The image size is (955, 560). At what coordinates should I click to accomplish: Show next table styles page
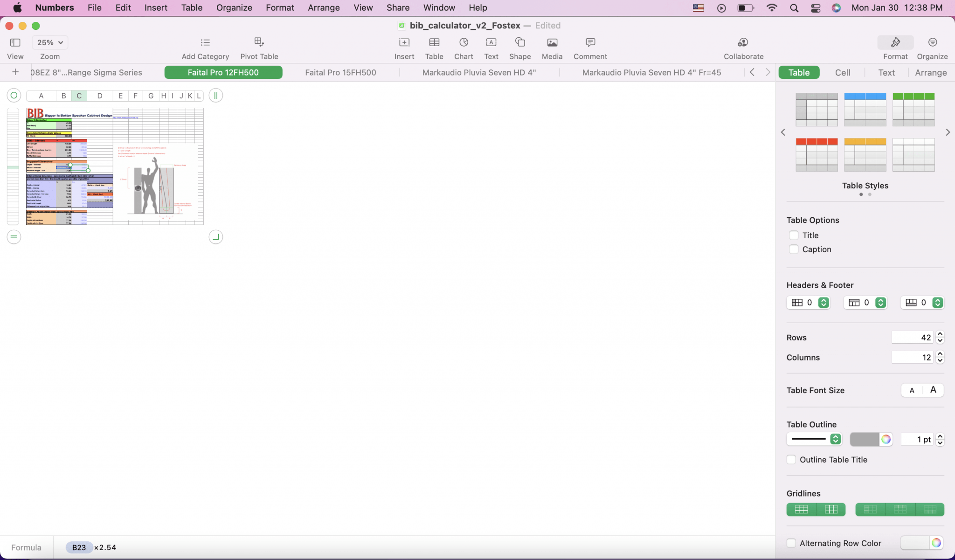pyautogui.click(x=948, y=132)
